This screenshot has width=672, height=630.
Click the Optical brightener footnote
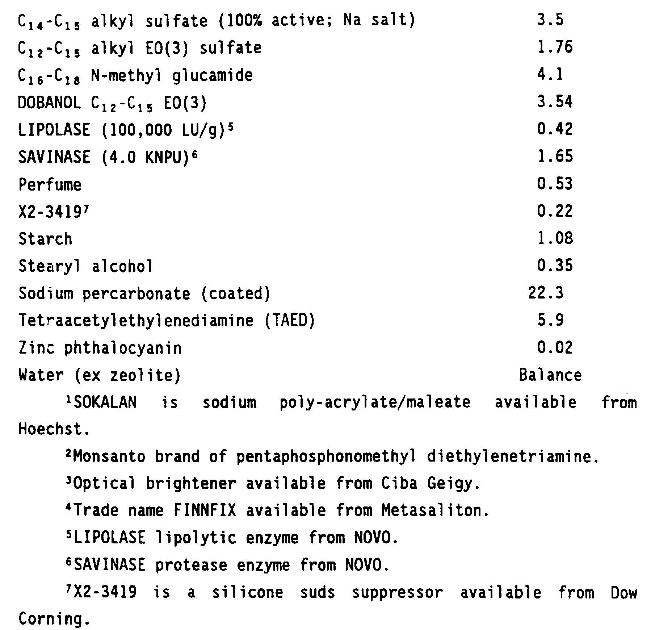click(273, 484)
